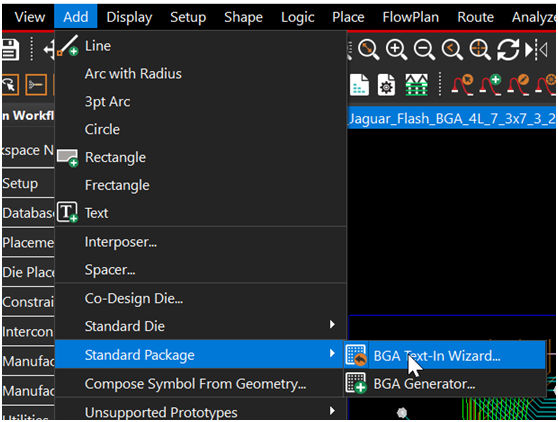Open the Route menu
Viewport: 558px width, 422px height.
(475, 17)
